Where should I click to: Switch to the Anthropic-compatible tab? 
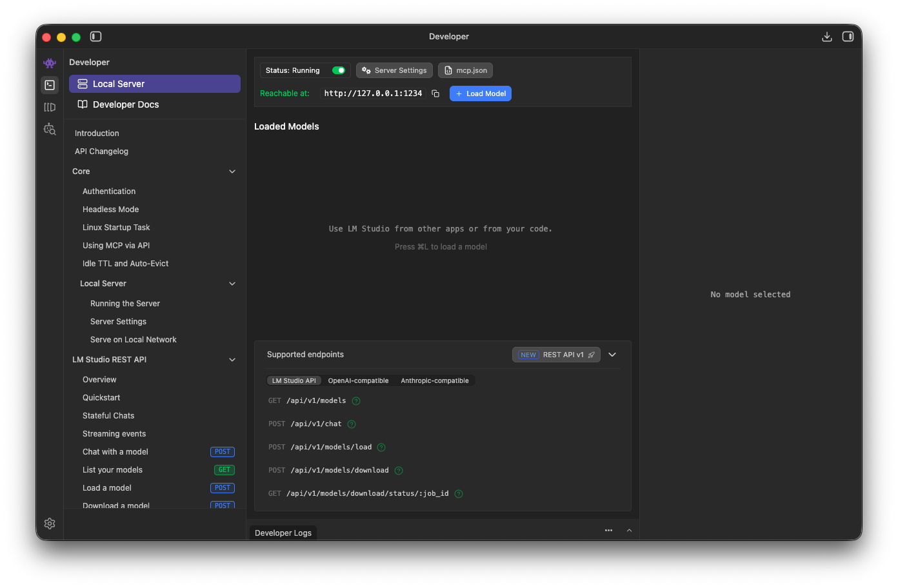[x=435, y=380]
